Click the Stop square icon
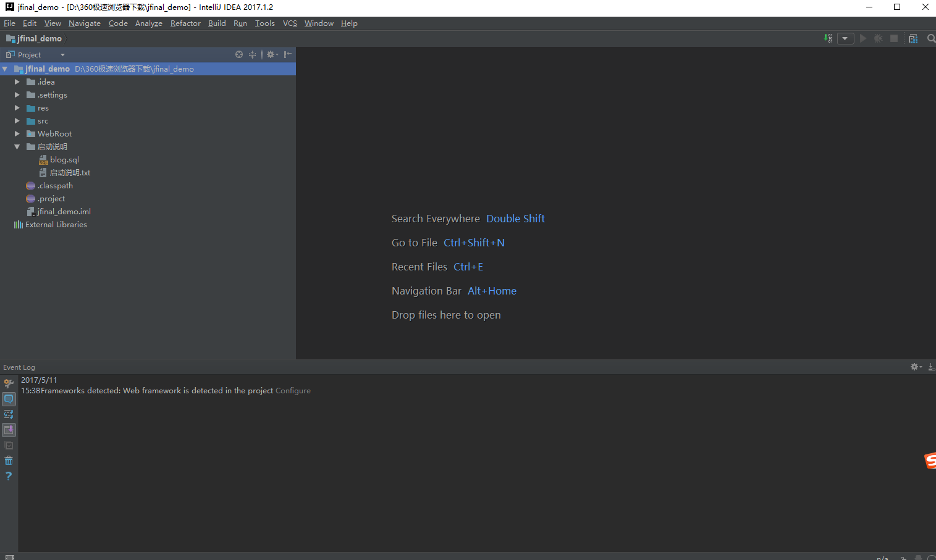The width and height of the screenshot is (936, 560). point(893,38)
